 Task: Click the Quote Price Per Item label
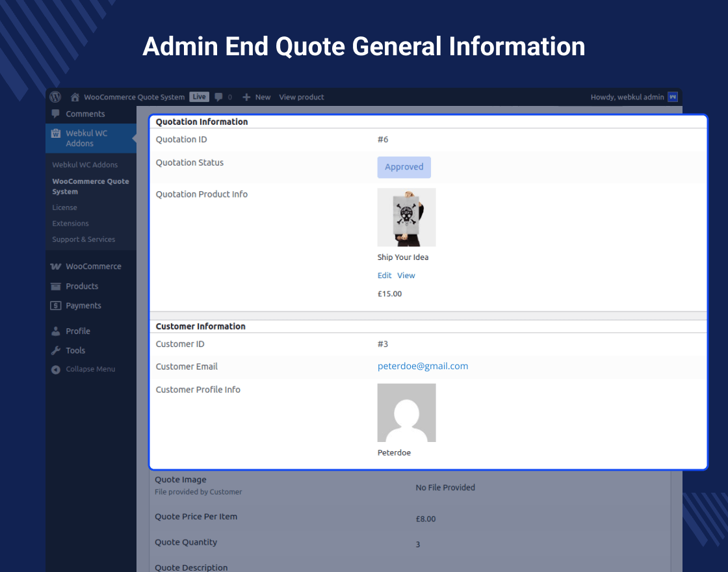tap(196, 516)
